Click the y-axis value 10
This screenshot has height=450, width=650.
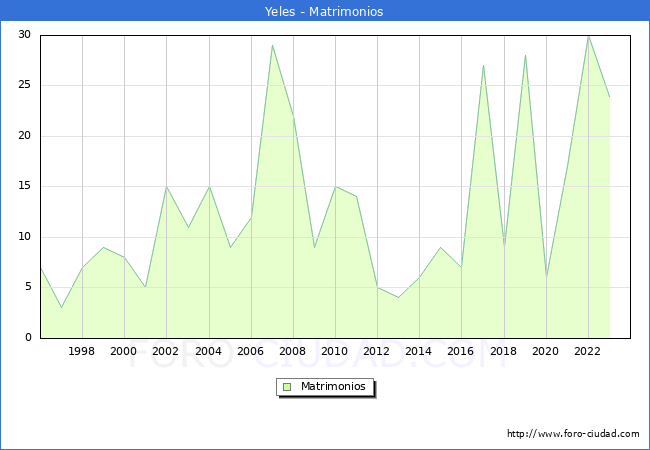pos(25,237)
